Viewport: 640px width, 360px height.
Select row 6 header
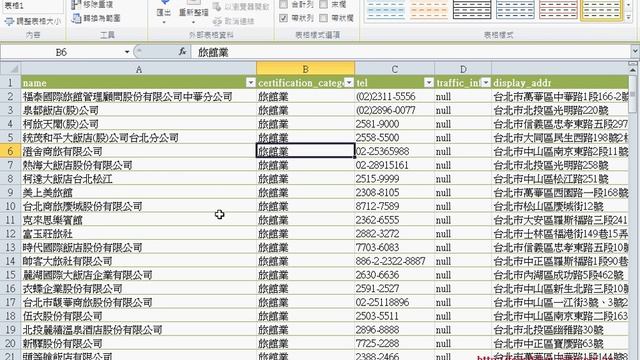pos(10,151)
